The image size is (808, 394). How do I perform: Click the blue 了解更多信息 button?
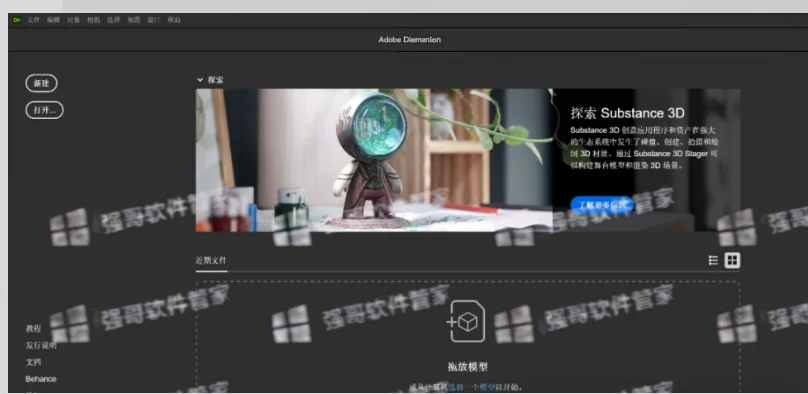coord(602,205)
